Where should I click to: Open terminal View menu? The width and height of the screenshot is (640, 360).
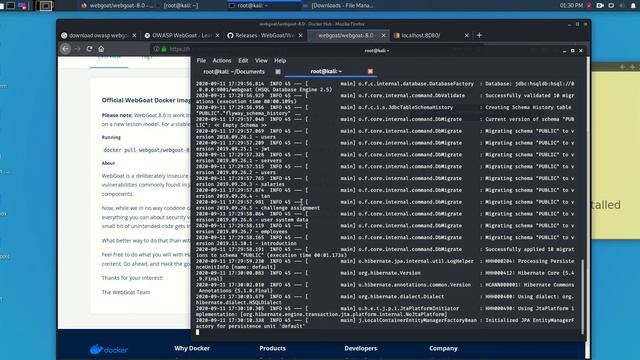tap(261, 60)
